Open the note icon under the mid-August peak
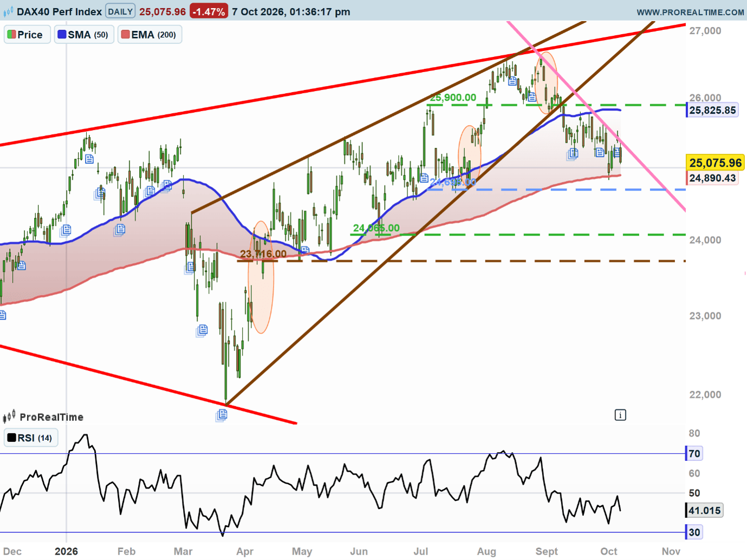Screen dimensions: 747x560 click(512, 81)
